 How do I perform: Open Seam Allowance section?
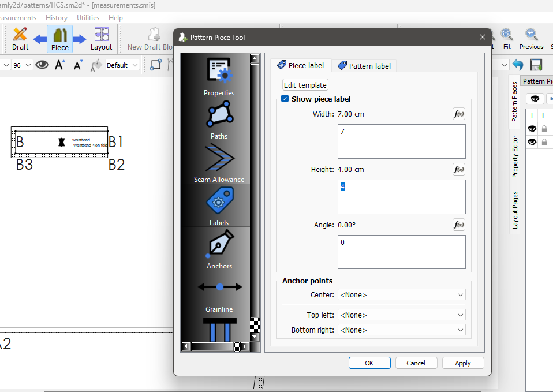[x=219, y=163]
